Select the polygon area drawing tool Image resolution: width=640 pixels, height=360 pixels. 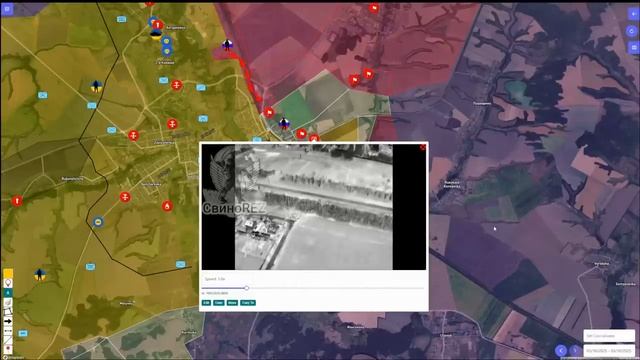tap(8, 311)
